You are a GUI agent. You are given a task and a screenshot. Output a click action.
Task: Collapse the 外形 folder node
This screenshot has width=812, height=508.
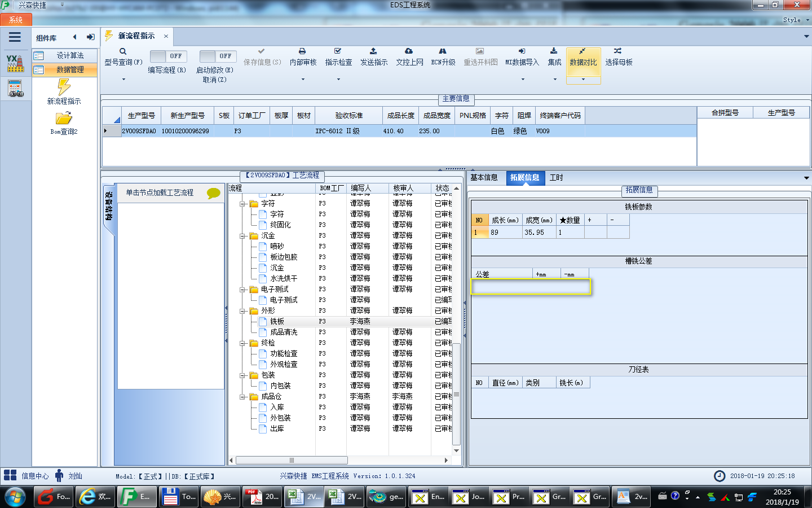point(242,311)
